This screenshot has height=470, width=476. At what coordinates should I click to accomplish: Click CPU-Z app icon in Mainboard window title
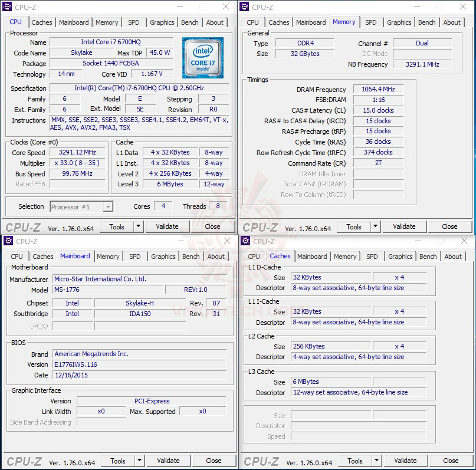pyautogui.click(x=8, y=241)
